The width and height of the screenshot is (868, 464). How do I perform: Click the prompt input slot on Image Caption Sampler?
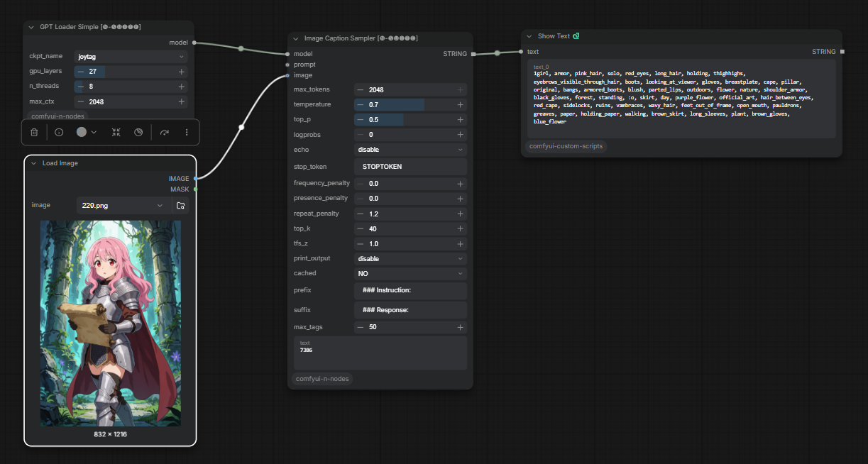pyautogui.click(x=287, y=65)
